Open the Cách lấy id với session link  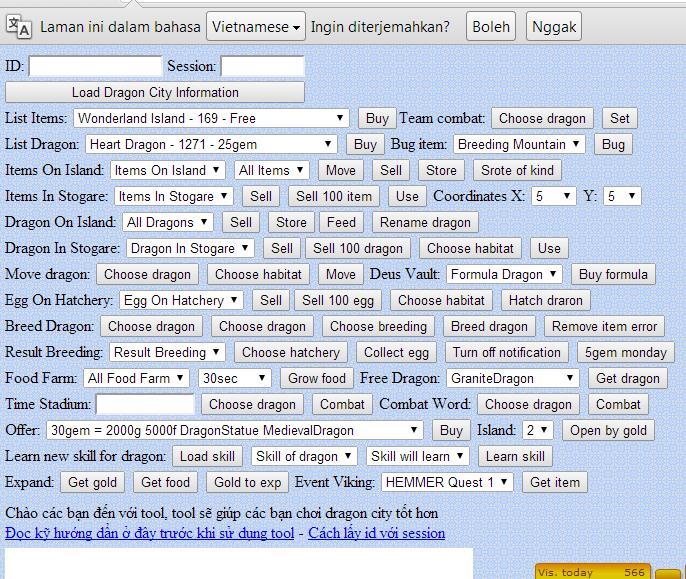[x=377, y=533]
